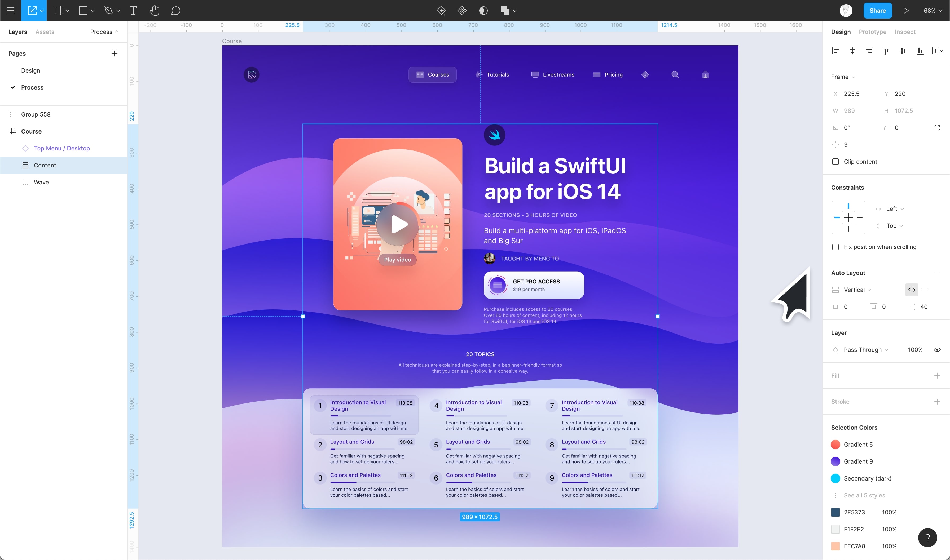Click independent corners icon
Viewport: 950px width, 560px height.
(937, 127)
